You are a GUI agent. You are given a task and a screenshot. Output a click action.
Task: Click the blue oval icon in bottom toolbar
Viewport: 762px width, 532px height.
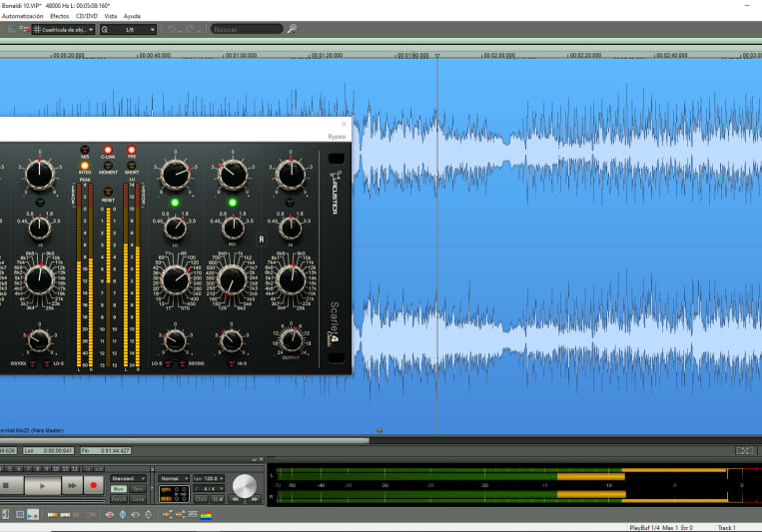(123, 514)
